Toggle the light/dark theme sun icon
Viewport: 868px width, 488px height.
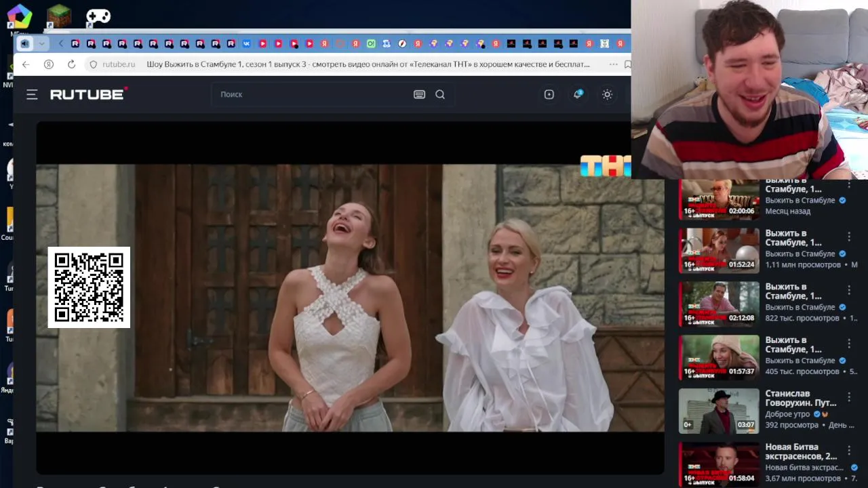tap(607, 94)
